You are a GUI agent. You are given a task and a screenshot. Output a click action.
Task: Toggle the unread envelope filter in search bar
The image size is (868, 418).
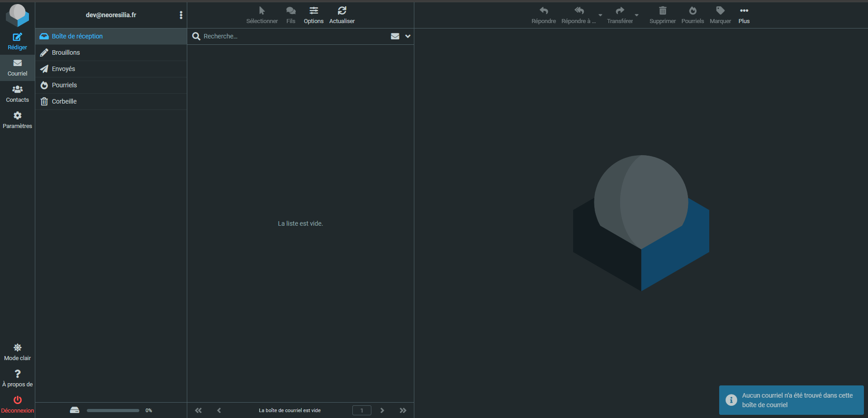point(395,36)
